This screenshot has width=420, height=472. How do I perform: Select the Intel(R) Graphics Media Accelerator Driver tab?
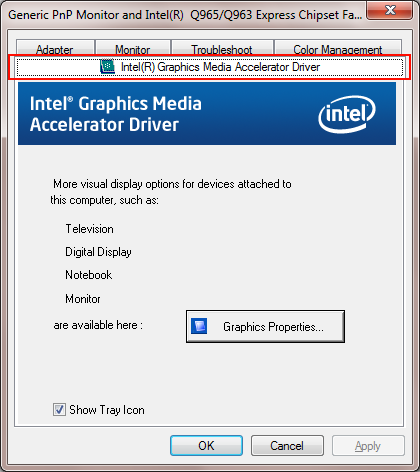click(x=210, y=67)
